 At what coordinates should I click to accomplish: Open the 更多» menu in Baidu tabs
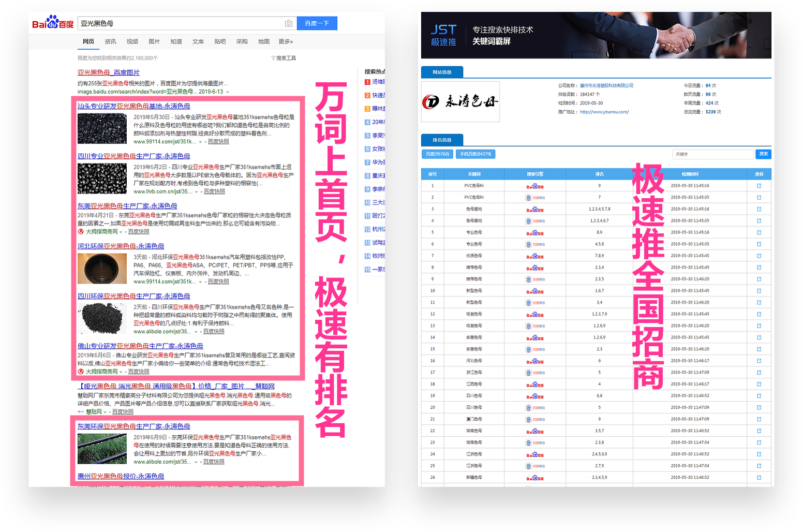click(x=286, y=41)
